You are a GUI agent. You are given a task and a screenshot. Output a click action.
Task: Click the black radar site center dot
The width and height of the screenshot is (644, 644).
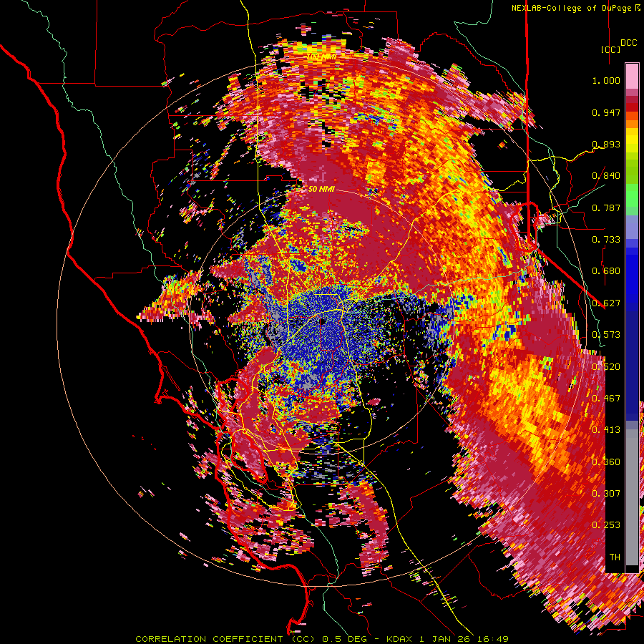tap(322, 321)
